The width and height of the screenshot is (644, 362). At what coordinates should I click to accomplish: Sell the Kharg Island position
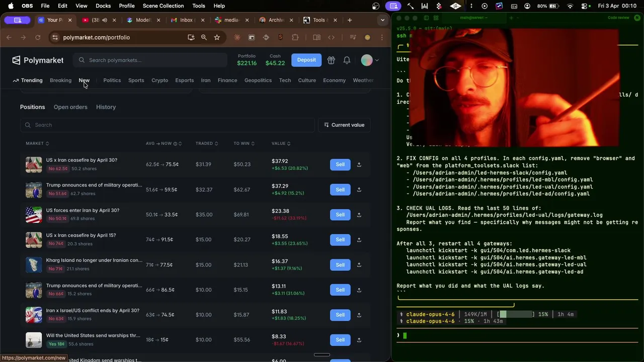(x=340, y=265)
